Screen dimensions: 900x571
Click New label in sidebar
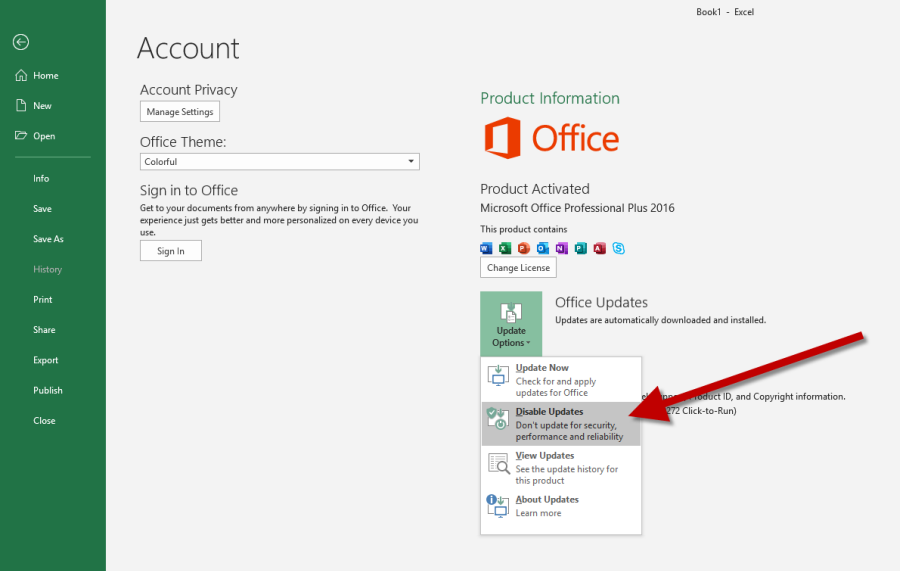point(42,106)
